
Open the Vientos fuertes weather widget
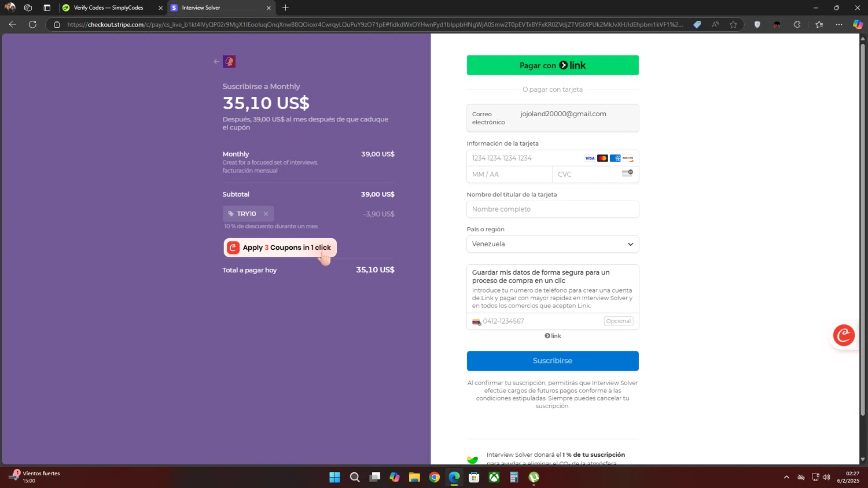click(35, 477)
